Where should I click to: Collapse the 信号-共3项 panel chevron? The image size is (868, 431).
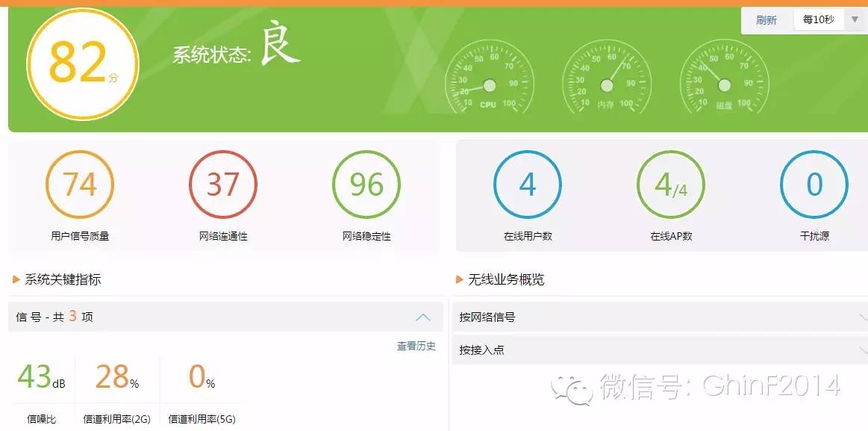click(x=423, y=317)
